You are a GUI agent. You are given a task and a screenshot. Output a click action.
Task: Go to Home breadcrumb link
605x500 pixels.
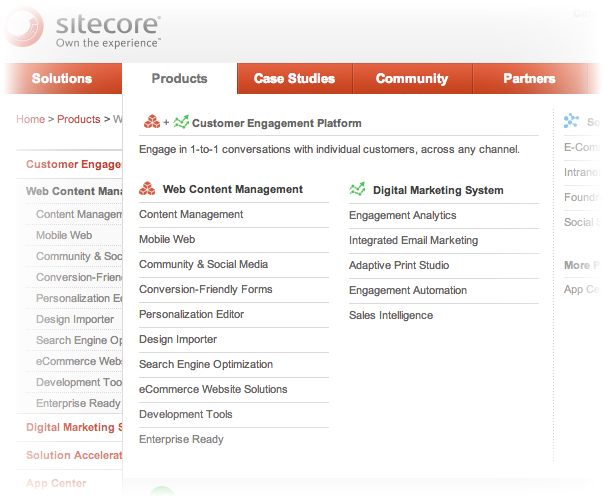30,119
